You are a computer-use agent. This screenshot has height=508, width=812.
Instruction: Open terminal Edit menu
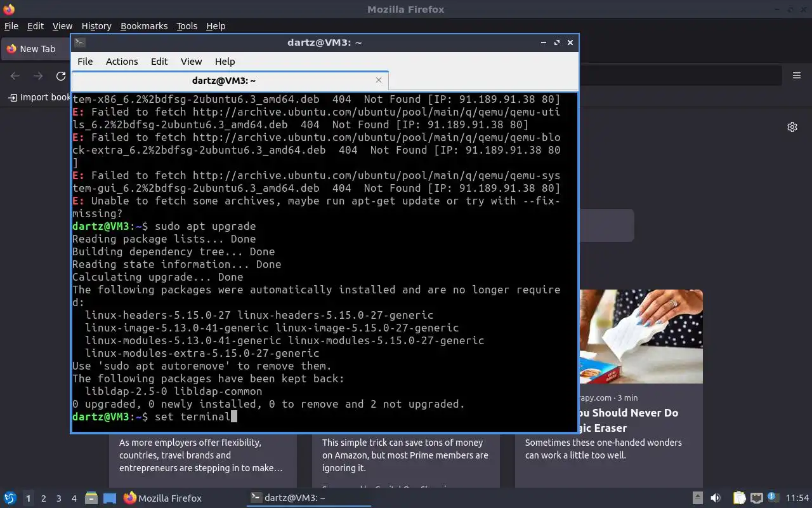coord(159,62)
